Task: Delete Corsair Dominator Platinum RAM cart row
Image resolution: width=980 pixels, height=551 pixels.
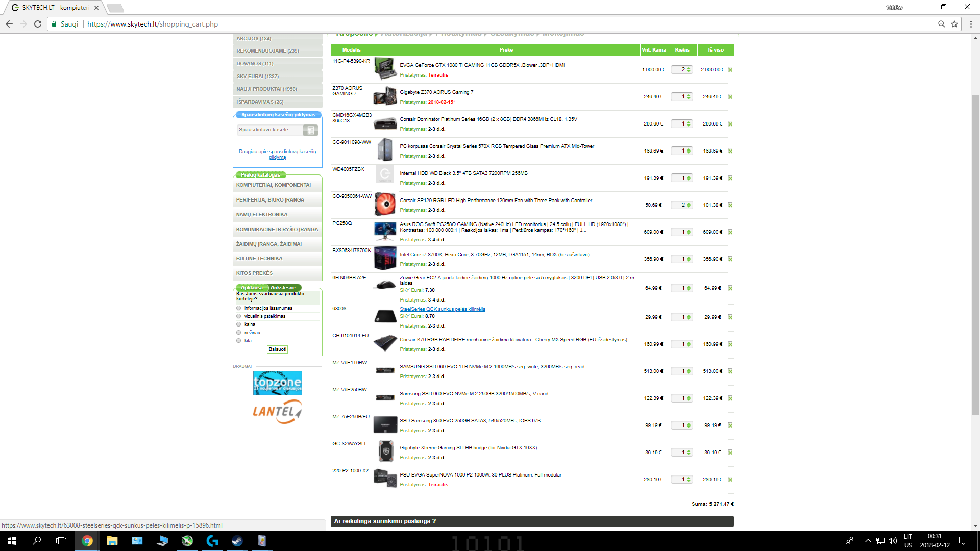Action: tap(730, 124)
